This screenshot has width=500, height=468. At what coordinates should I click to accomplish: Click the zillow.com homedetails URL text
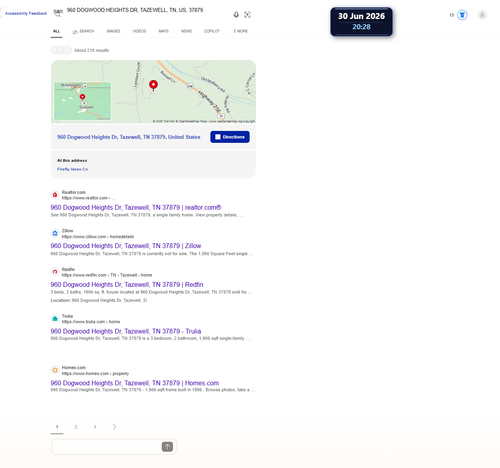tap(98, 237)
